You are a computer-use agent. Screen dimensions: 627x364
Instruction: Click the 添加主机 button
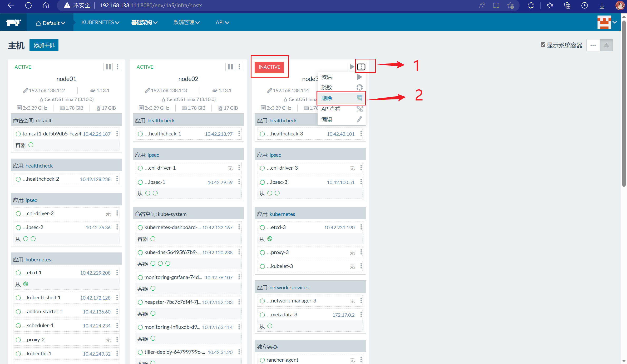44,45
